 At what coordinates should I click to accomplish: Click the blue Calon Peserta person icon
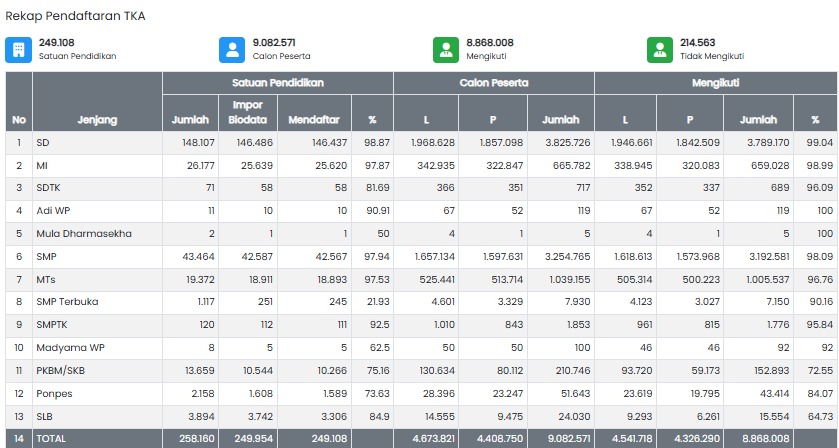(232, 50)
